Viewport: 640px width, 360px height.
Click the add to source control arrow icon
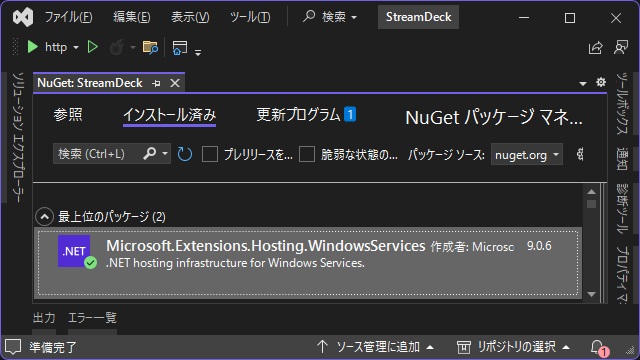click(322, 347)
